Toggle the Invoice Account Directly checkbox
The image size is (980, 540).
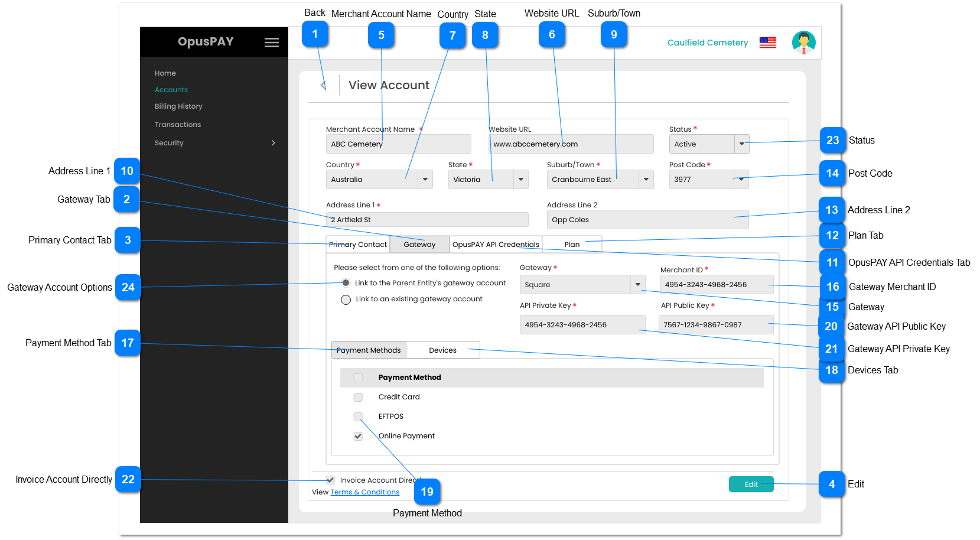pyautogui.click(x=330, y=480)
